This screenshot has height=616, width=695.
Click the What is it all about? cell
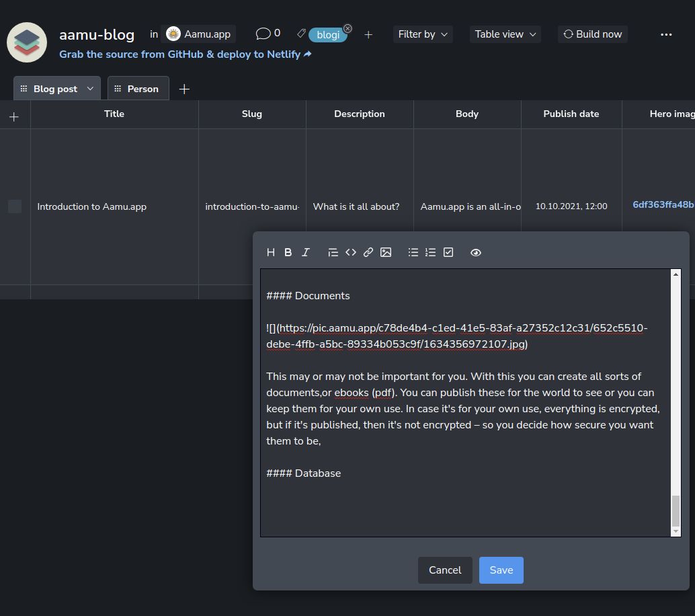(x=360, y=206)
